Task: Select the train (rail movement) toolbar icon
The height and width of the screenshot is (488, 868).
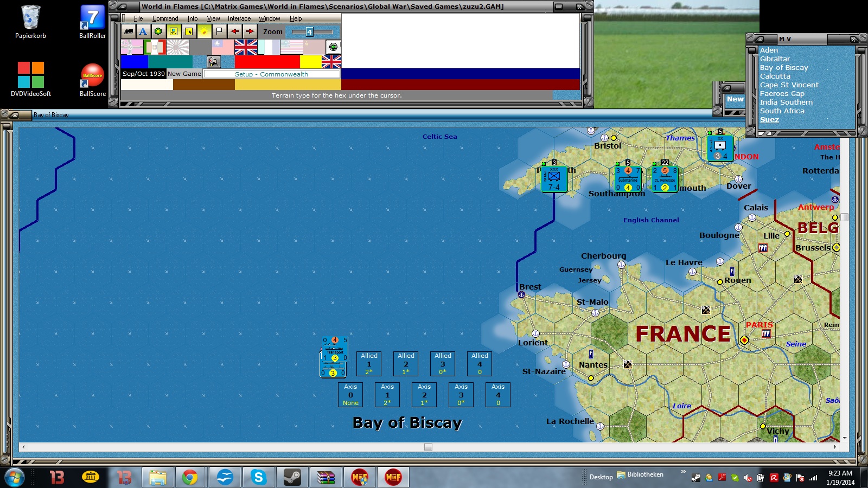Action: (x=129, y=31)
